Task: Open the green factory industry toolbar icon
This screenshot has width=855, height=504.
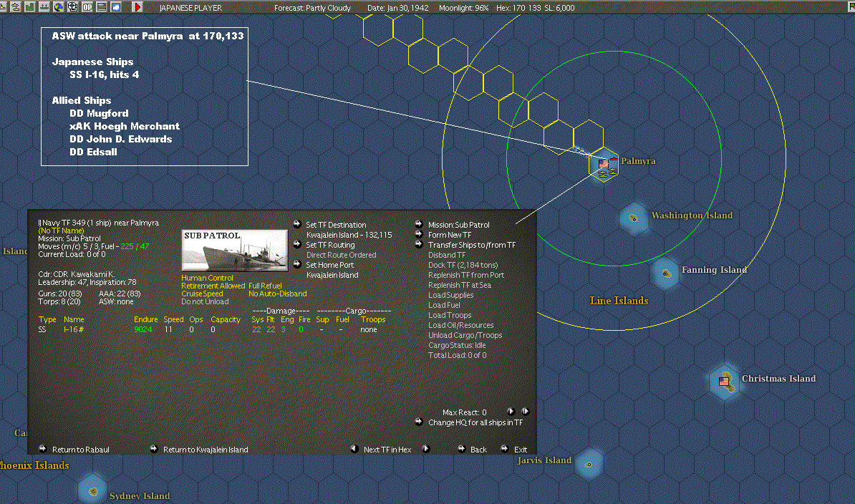Action: 29,7
